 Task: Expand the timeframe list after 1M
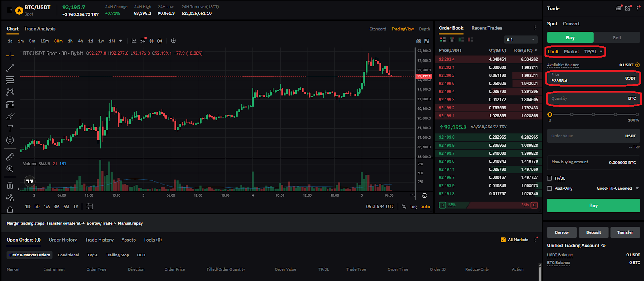point(120,41)
